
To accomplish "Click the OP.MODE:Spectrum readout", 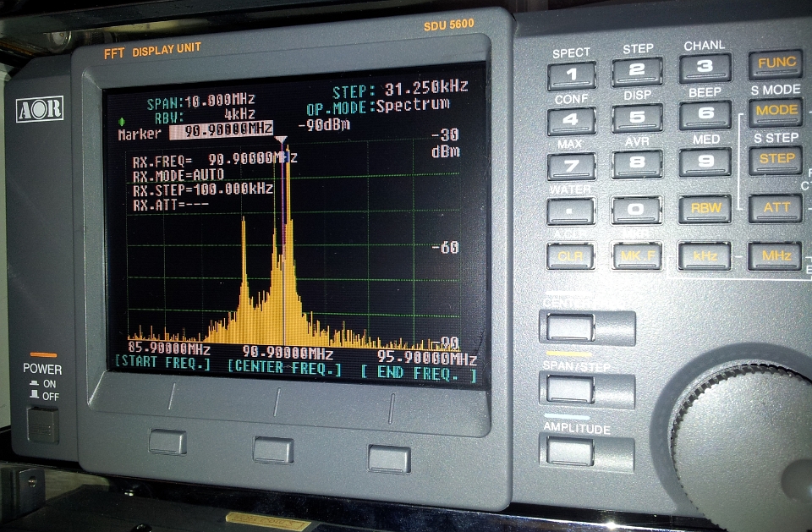I will [x=378, y=107].
